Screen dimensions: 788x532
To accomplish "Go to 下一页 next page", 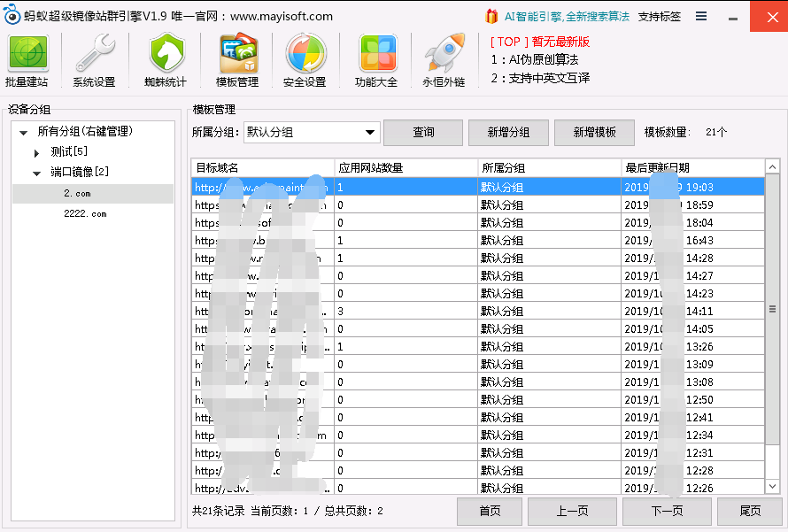I will pos(667,512).
